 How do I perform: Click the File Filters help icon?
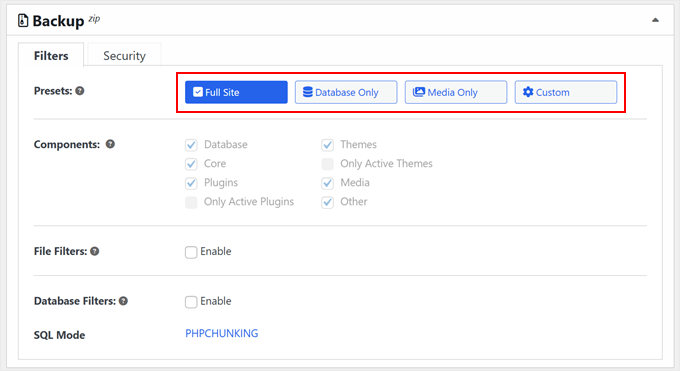coord(95,251)
